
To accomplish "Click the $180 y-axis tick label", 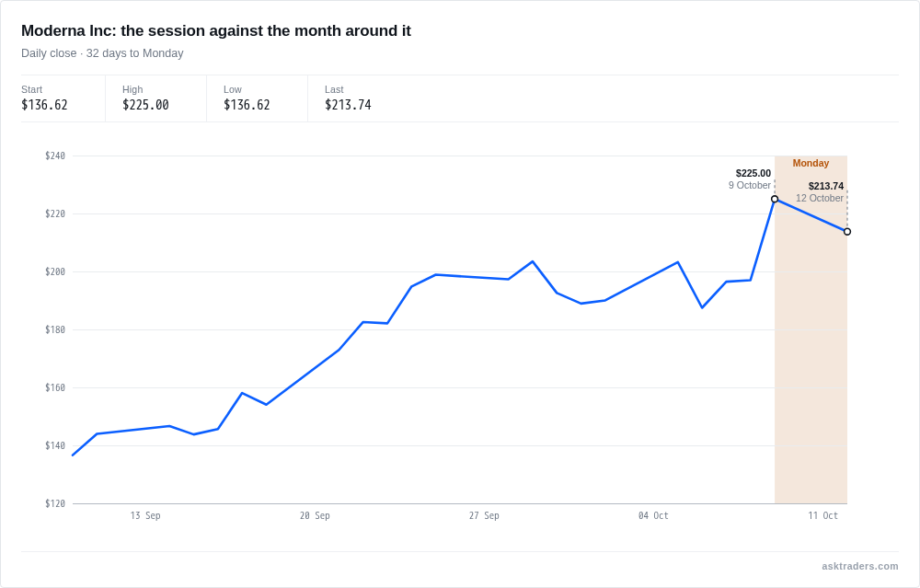I will [x=55, y=329].
